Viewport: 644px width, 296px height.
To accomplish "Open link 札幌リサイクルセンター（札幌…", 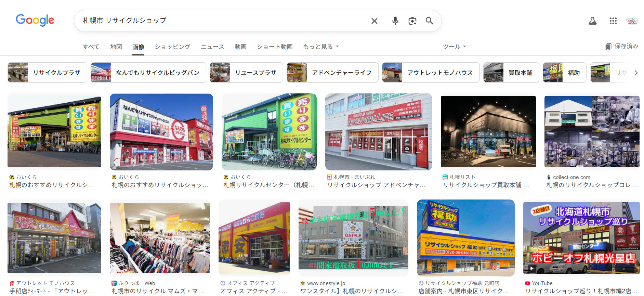I will click(269, 185).
